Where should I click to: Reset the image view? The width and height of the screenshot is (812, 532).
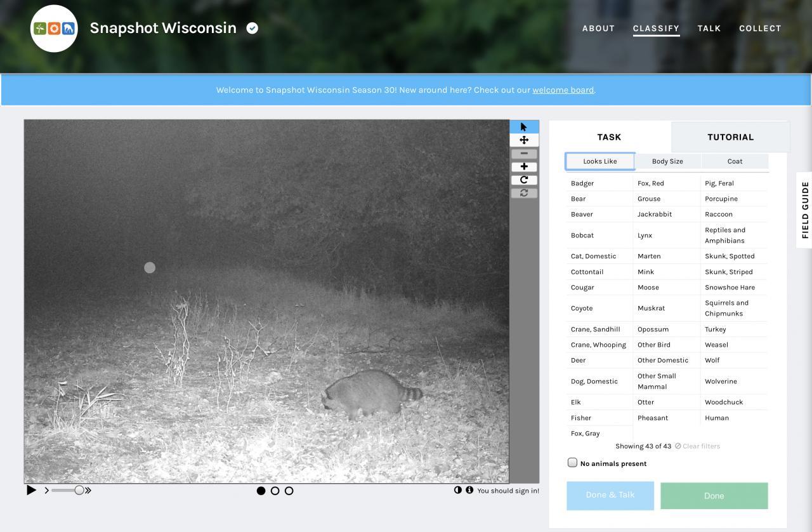click(x=524, y=193)
